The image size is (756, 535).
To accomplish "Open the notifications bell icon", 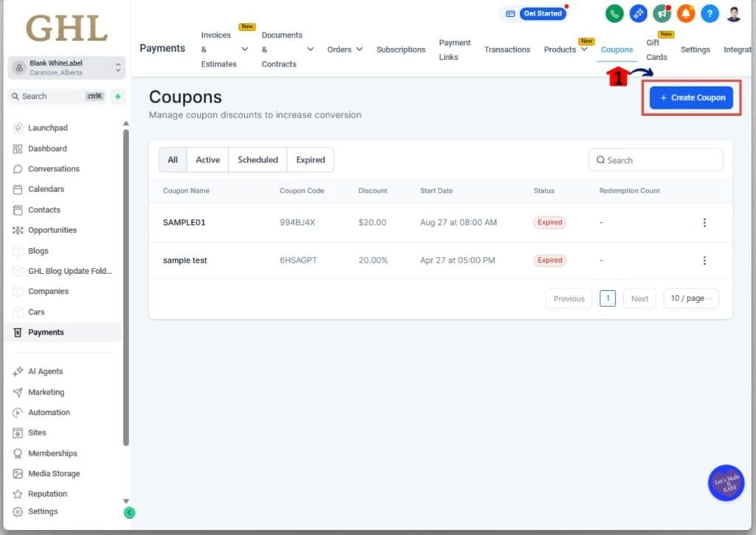I will pyautogui.click(x=686, y=13).
